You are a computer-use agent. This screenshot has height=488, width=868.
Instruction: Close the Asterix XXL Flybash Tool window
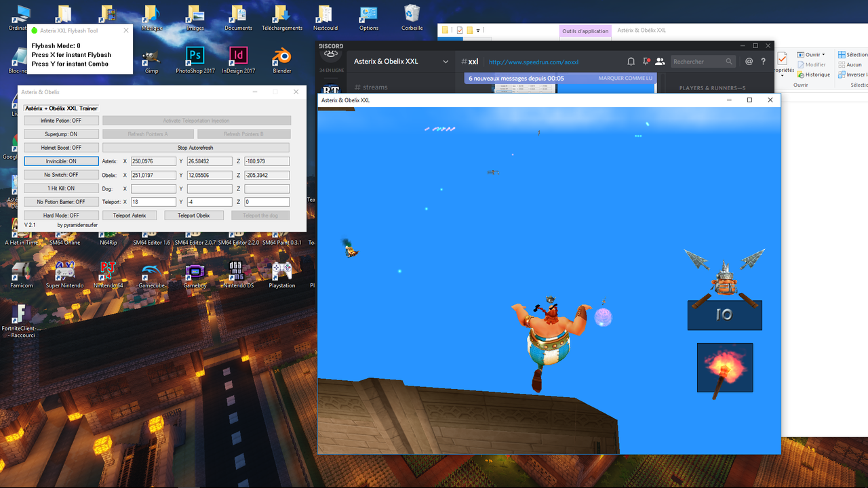pyautogui.click(x=126, y=30)
